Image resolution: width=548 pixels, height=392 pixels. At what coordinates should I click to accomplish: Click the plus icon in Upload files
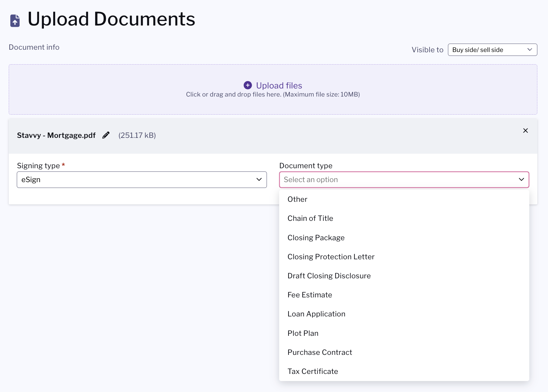point(248,85)
